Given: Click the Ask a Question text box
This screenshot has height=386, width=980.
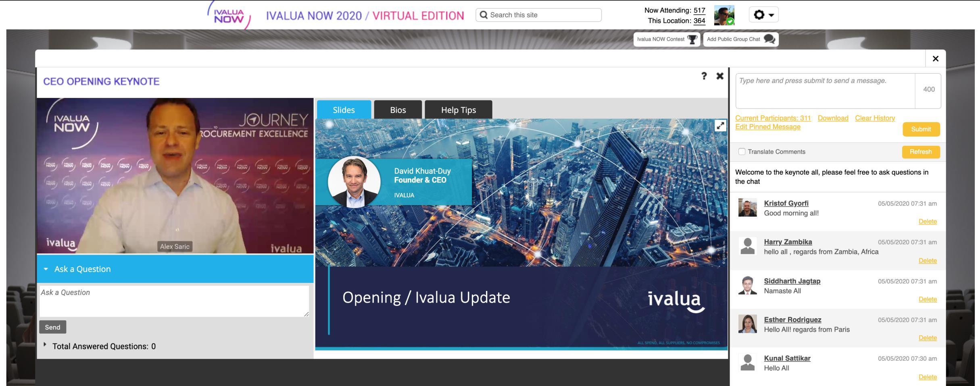Looking at the screenshot, I should click(174, 301).
